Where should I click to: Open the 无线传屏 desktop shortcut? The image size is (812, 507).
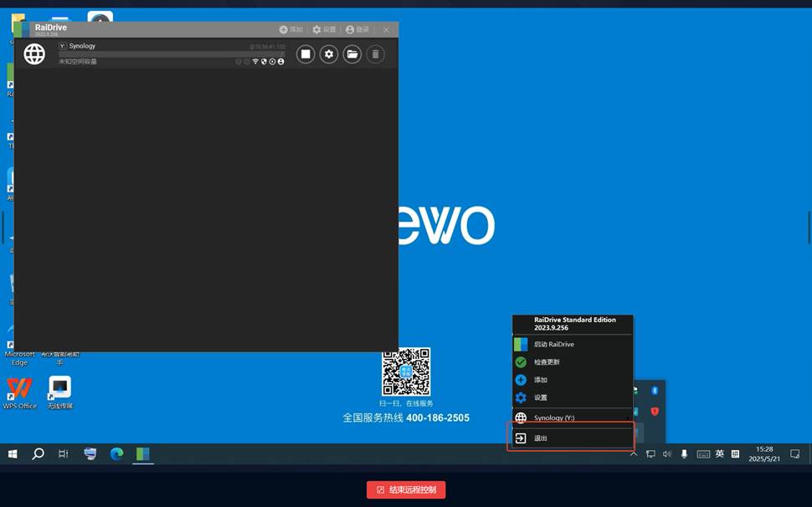tap(59, 392)
